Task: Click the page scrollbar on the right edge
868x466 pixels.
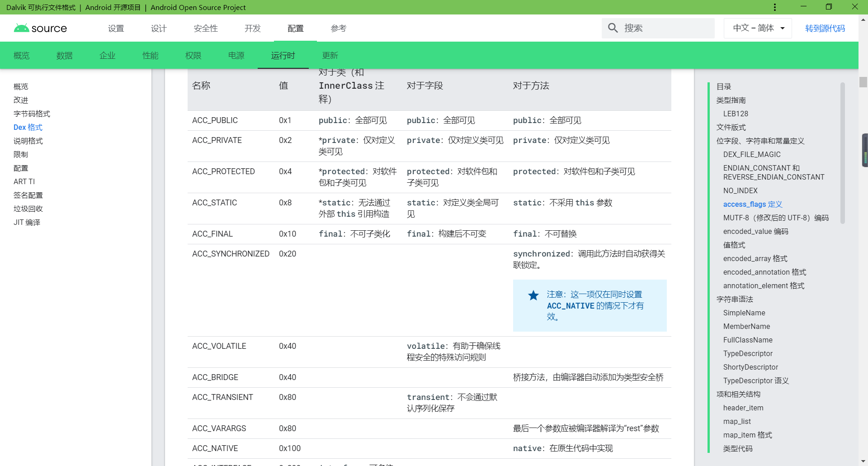Action: click(x=863, y=149)
